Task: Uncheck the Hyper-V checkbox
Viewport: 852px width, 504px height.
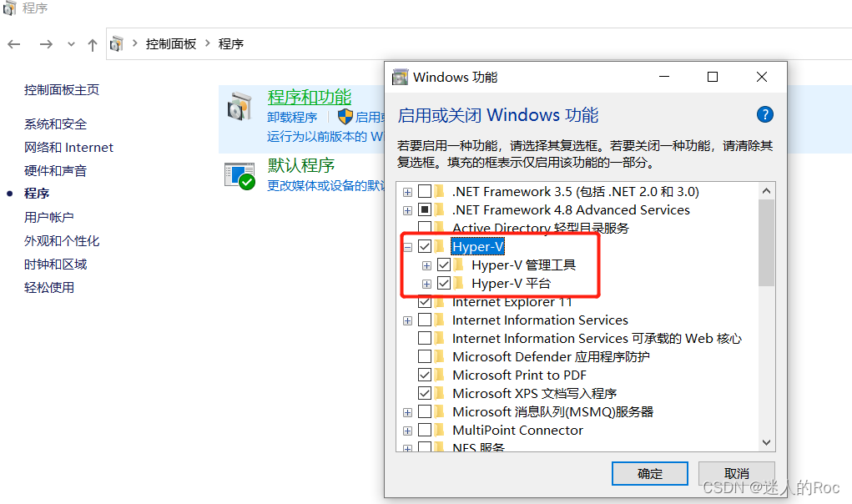Action: pyautogui.click(x=425, y=246)
